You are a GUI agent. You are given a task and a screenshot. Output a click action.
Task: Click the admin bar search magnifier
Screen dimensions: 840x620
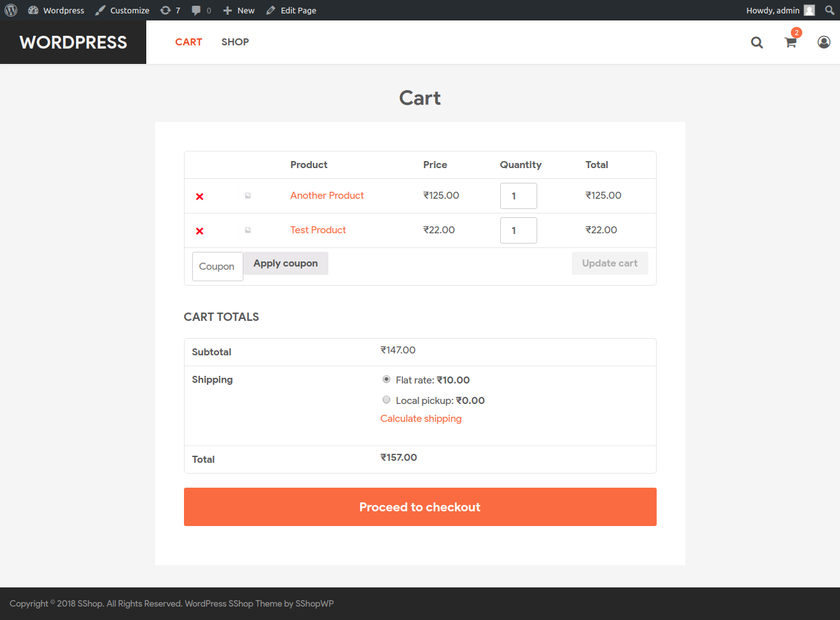[829, 10]
